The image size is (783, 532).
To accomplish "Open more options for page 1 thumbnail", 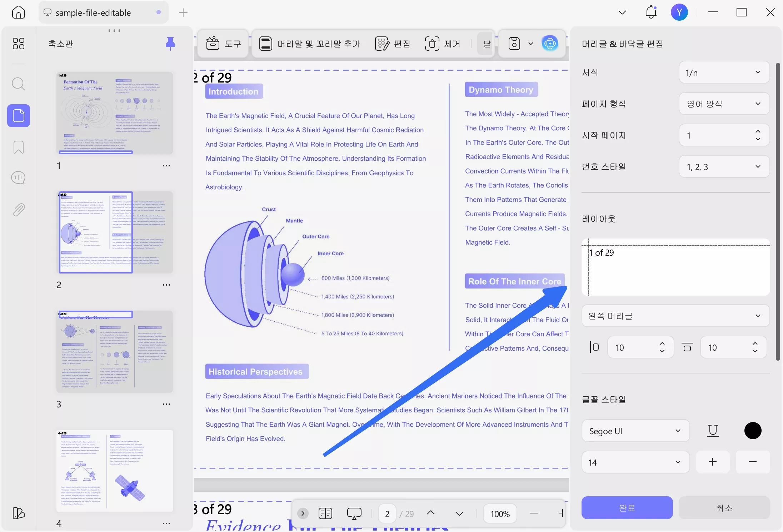I will coord(166,166).
